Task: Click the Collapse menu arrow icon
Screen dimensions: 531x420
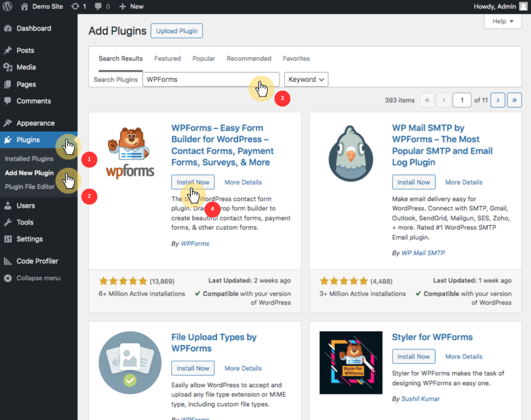Action: (x=8, y=278)
